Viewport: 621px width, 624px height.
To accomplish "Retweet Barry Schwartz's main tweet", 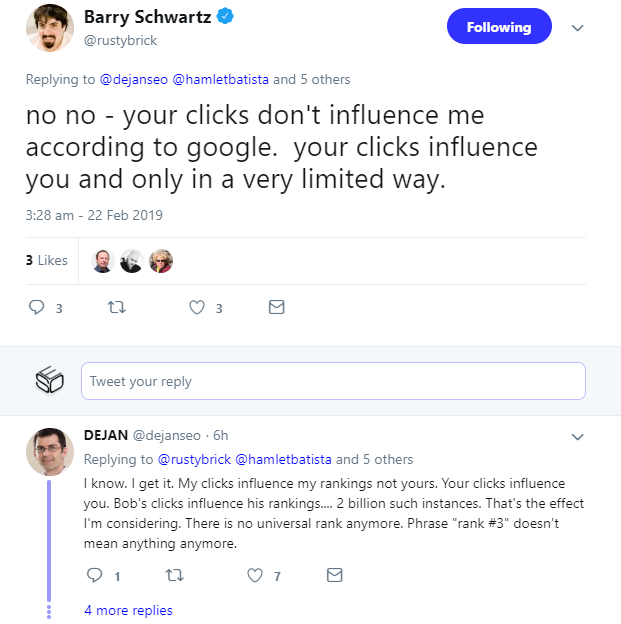I will tap(115, 308).
